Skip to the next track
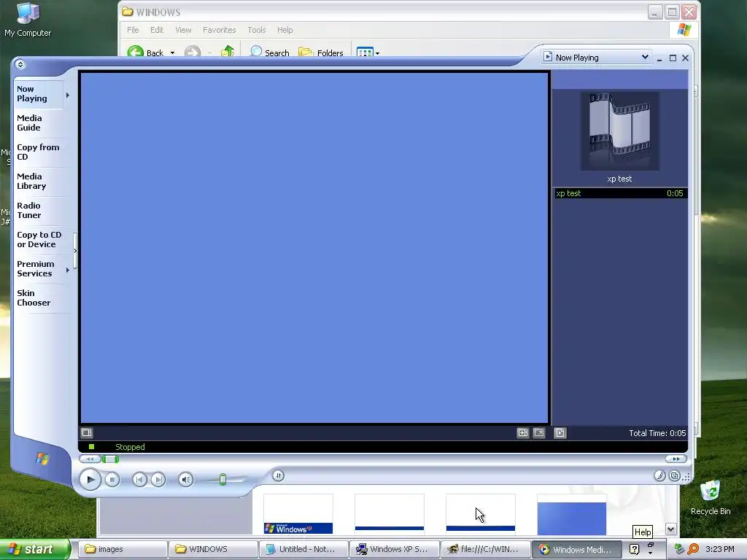 pos(158,480)
